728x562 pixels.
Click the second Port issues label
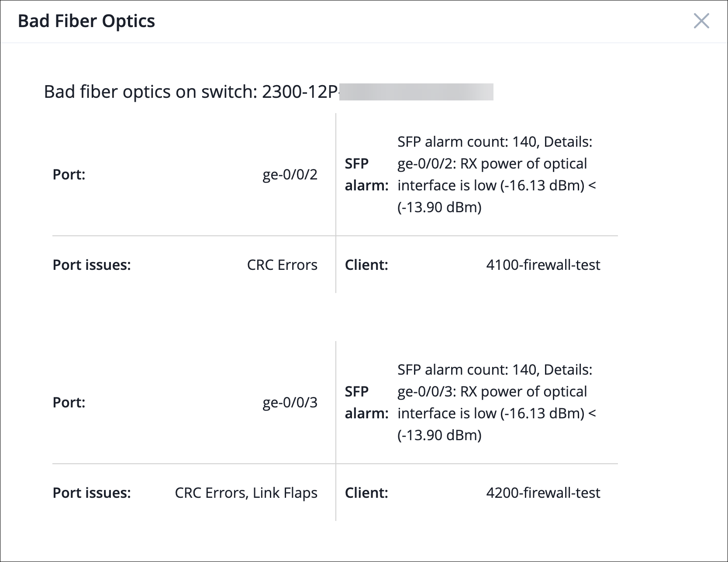[92, 493]
